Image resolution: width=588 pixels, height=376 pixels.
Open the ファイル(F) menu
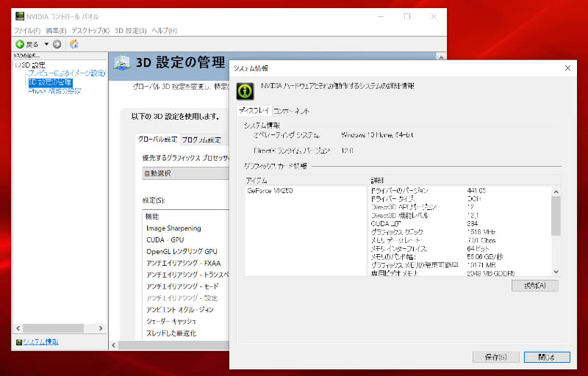(27, 31)
